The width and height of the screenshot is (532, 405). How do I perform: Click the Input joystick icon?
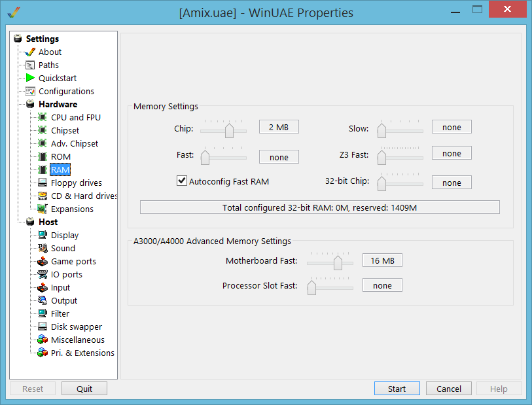pyautogui.click(x=43, y=288)
